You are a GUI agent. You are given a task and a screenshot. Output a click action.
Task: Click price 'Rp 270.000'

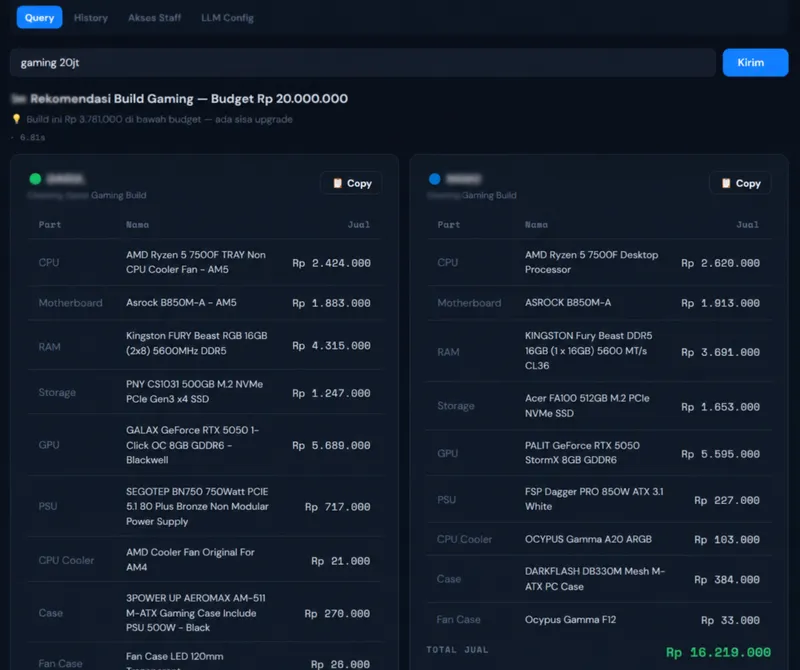(337, 613)
